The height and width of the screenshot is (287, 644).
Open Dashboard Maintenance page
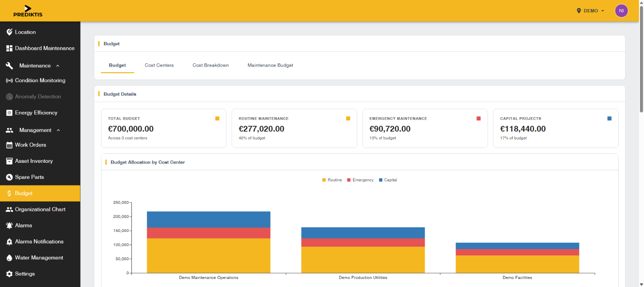[x=40, y=48]
